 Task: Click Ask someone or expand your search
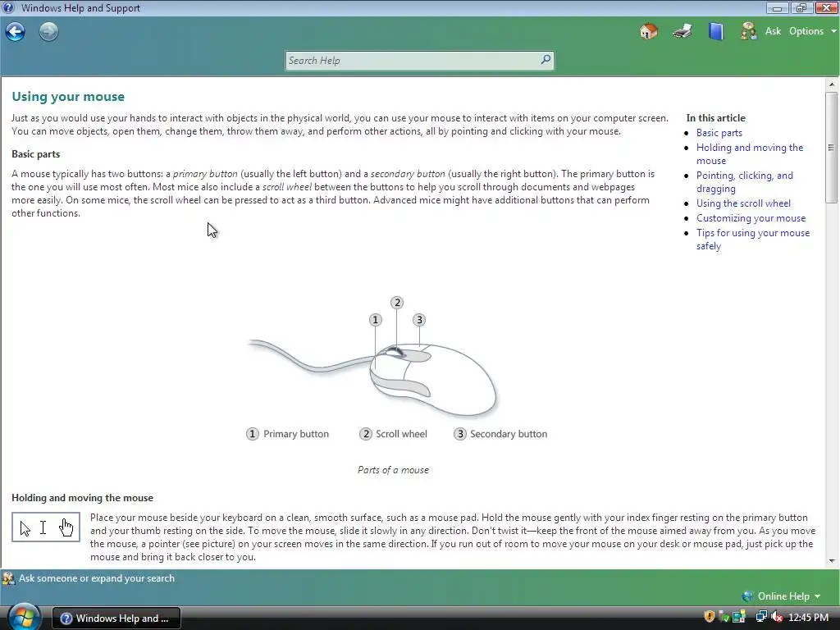[97, 578]
